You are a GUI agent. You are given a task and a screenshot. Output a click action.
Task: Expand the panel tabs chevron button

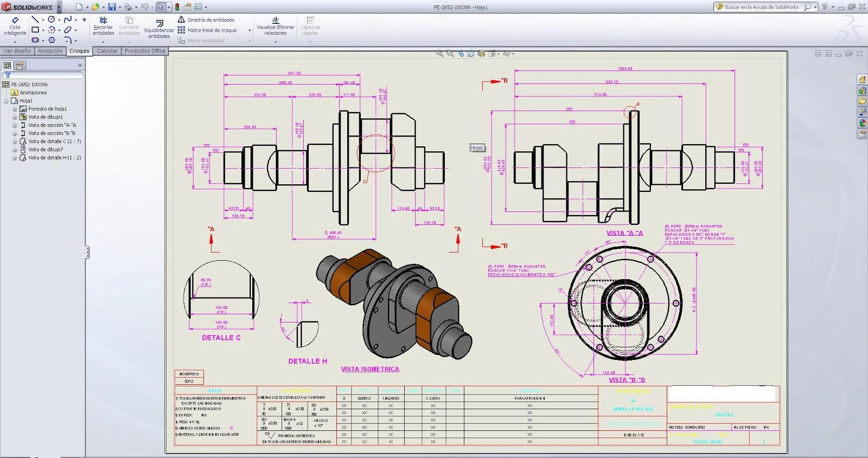pyautogui.click(x=79, y=66)
